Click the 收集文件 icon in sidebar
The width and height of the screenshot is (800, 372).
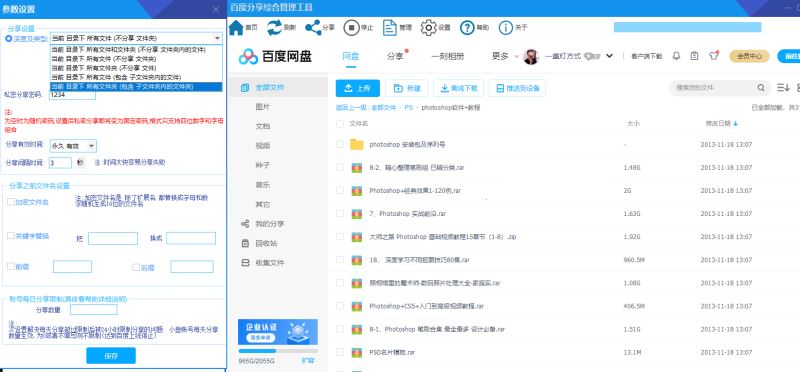(245, 263)
